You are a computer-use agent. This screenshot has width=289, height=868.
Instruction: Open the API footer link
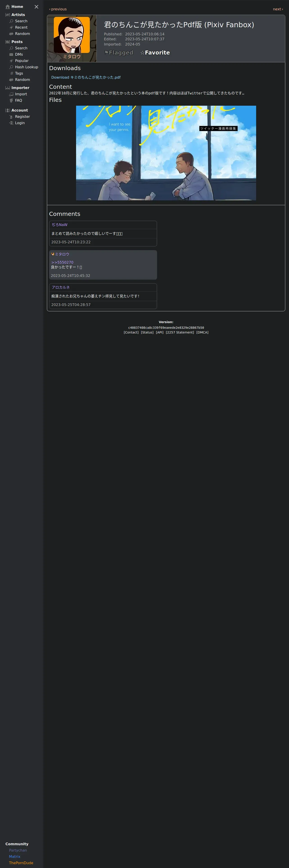click(x=160, y=333)
